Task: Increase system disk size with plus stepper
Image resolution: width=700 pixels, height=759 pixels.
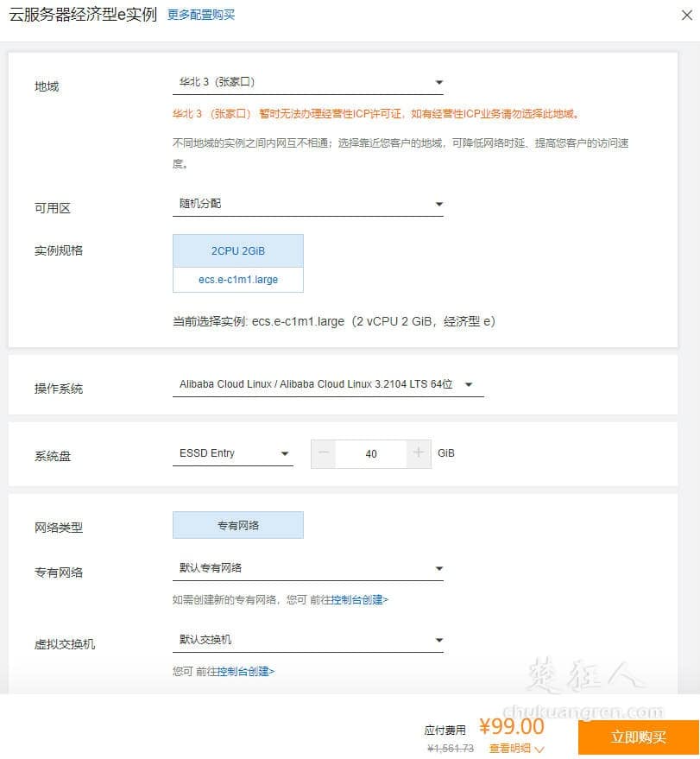Action: 419,453
